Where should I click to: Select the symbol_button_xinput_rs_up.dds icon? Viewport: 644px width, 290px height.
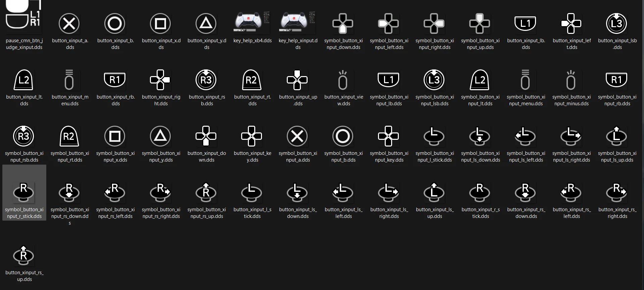pos(206,192)
